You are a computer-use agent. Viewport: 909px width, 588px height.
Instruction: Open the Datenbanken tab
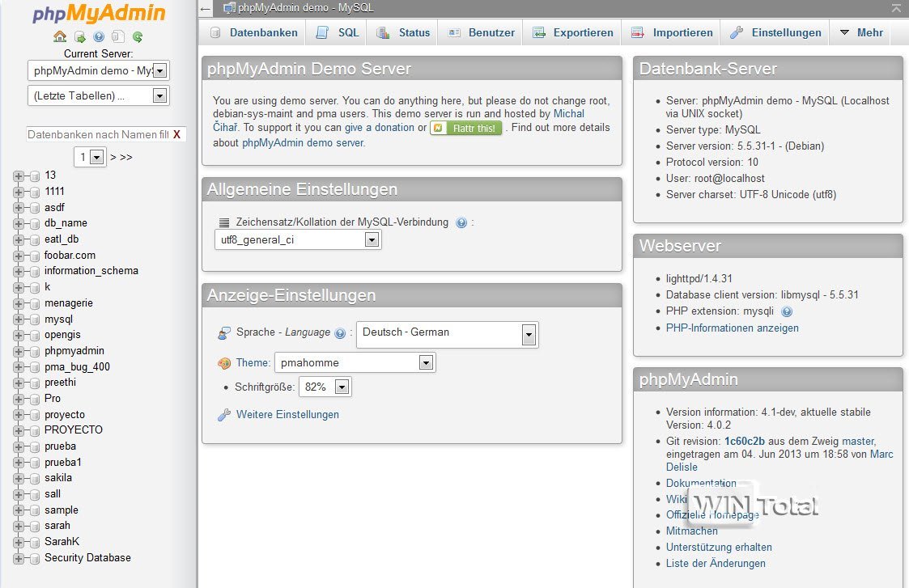coord(253,33)
